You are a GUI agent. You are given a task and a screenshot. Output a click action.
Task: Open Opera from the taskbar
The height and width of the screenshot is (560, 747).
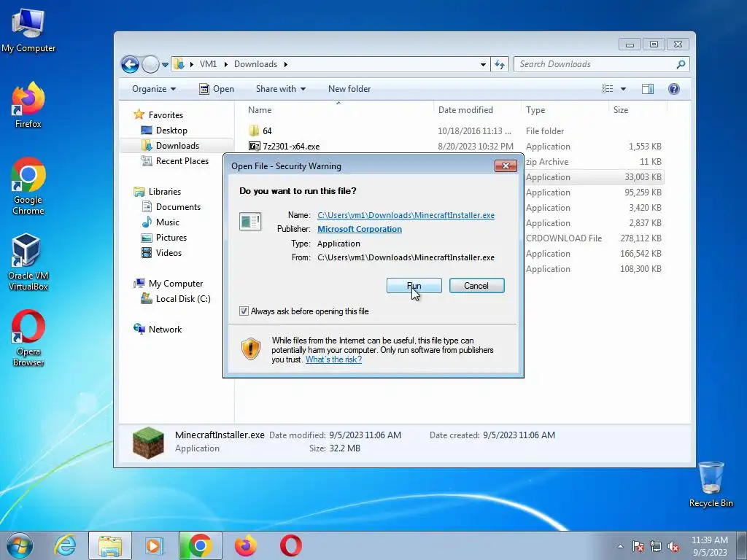[x=290, y=545]
